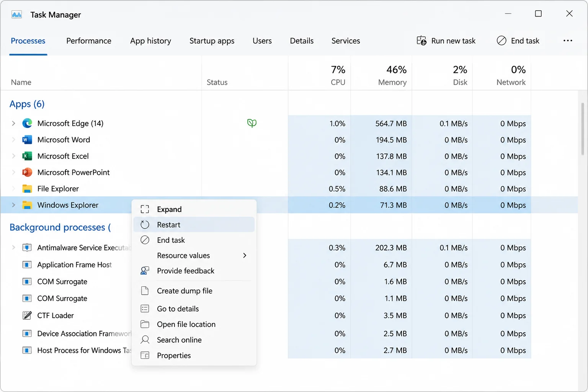Click the Run new task button label
The height and width of the screenshot is (392, 588).
click(453, 41)
